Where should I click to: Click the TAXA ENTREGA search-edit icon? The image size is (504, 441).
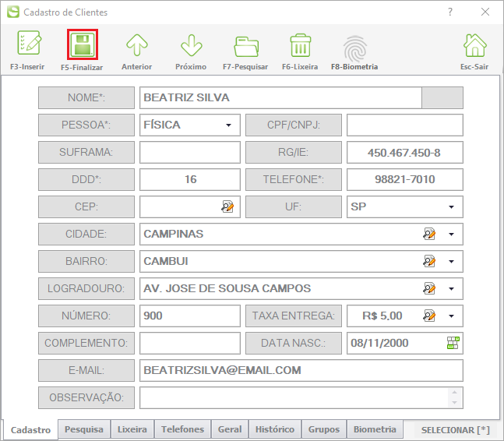(x=429, y=316)
